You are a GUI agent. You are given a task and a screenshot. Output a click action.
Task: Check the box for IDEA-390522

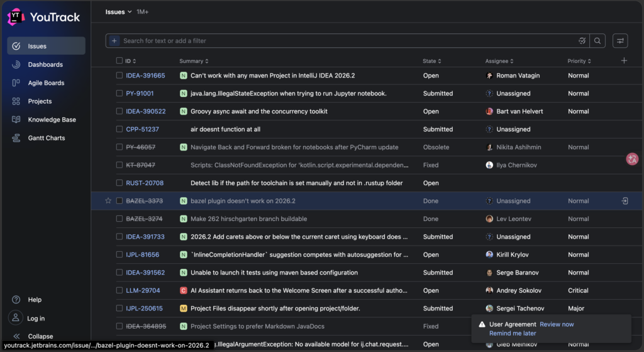point(119,111)
